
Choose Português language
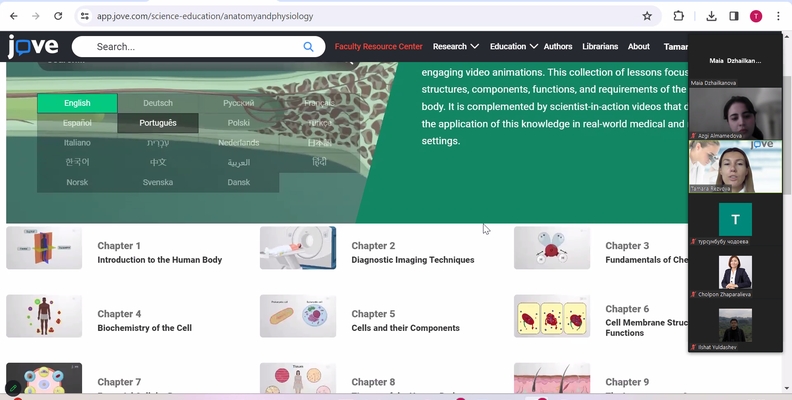pyautogui.click(x=158, y=123)
